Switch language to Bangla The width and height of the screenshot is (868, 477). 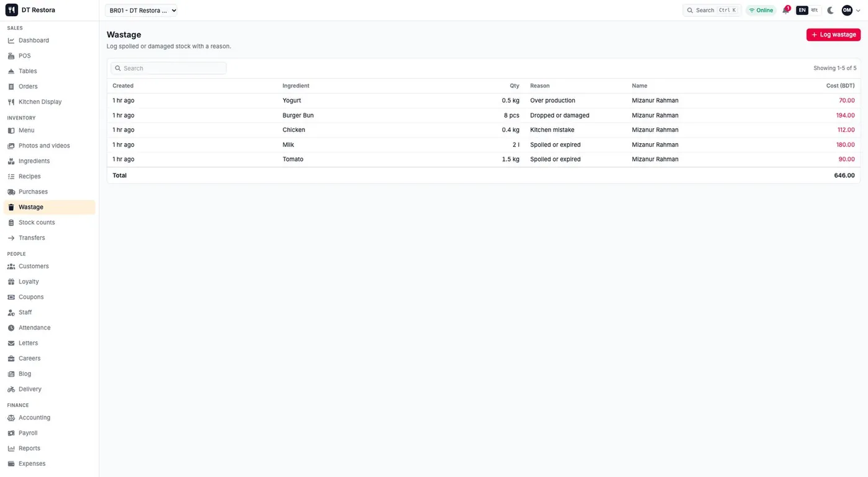click(814, 11)
